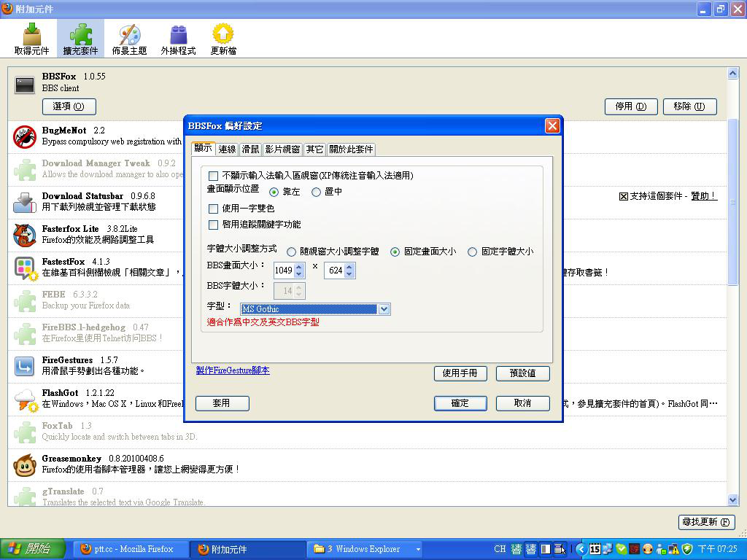747x560 pixels.
Task: Switch to the 連線 tab
Action: point(228,149)
